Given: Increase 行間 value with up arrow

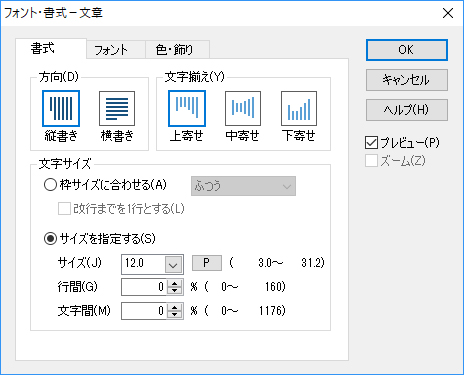Looking at the screenshot, I should (x=174, y=283).
